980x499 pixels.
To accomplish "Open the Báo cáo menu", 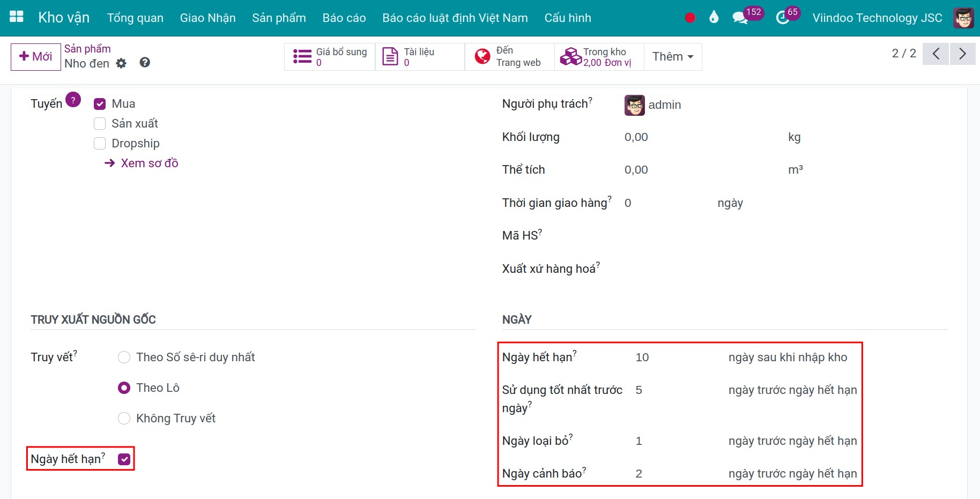I will pyautogui.click(x=344, y=18).
